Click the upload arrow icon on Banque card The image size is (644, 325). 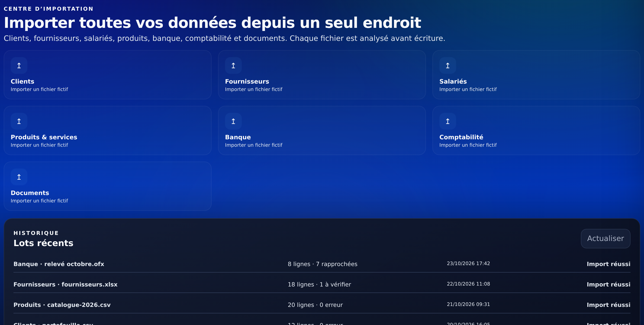point(233,121)
